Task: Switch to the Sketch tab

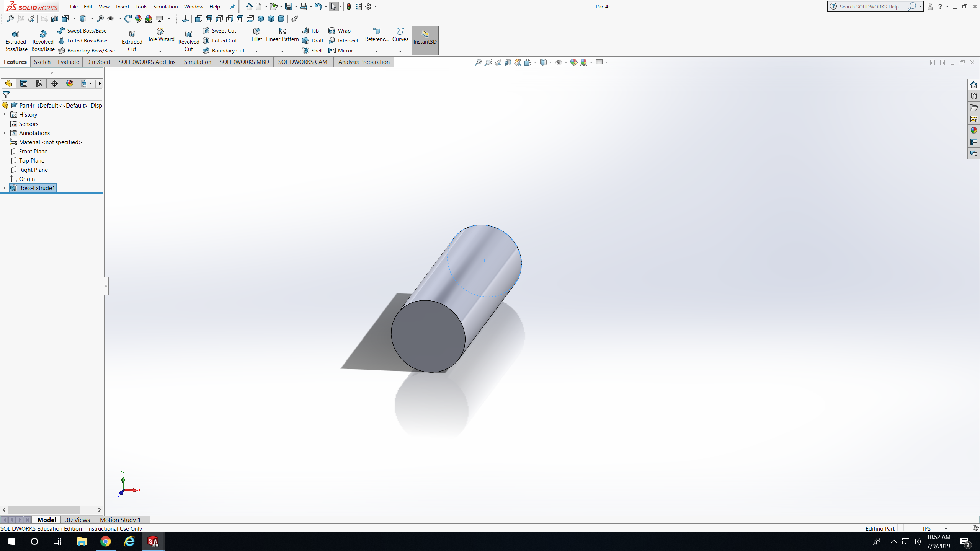Action: coord(42,62)
